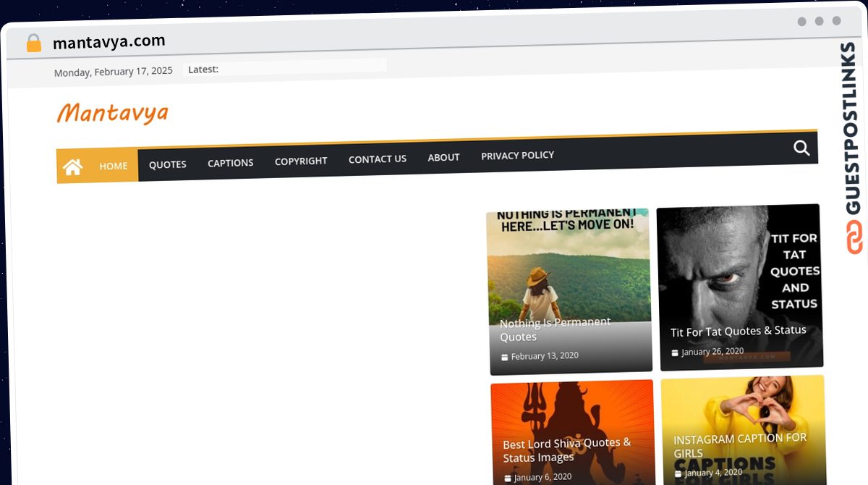The height and width of the screenshot is (485, 868).
Task: Click the Latest: label in top bar
Action: click(203, 69)
